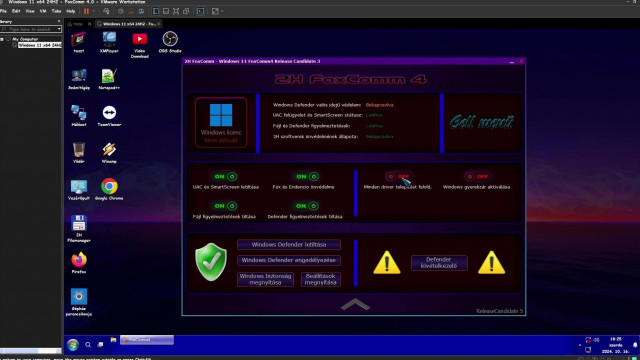Open the notification bell in the guest tray

(x=635, y=345)
